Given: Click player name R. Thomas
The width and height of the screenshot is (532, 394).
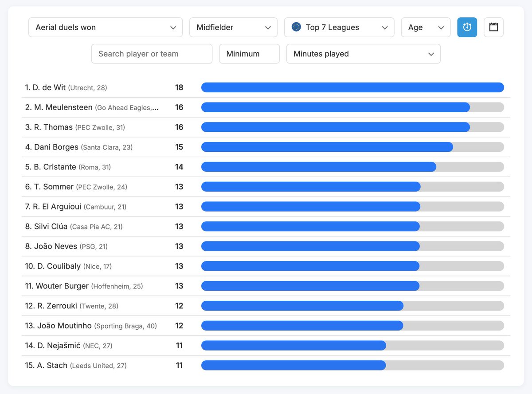Looking at the screenshot, I should pyautogui.click(x=53, y=127).
